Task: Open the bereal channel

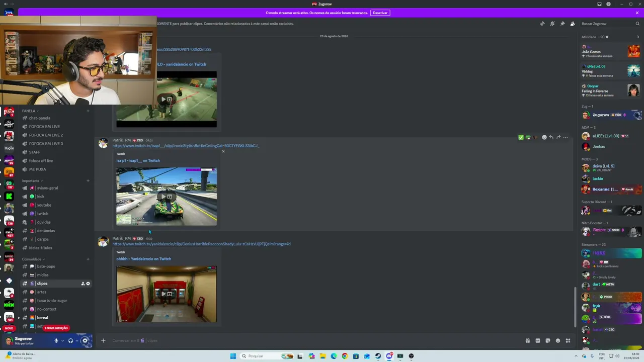Action: click(x=56, y=318)
